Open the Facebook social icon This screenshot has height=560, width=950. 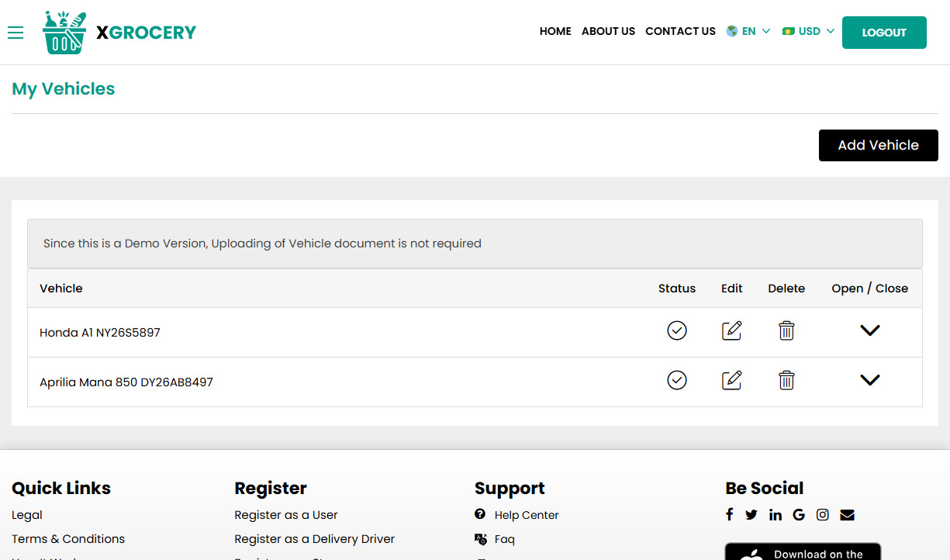(x=729, y=515)
